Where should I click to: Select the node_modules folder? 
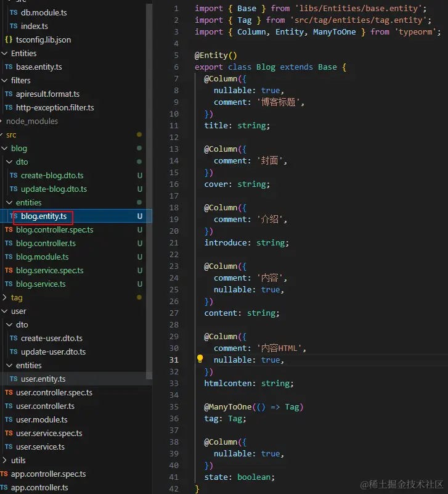pos(32,121)
